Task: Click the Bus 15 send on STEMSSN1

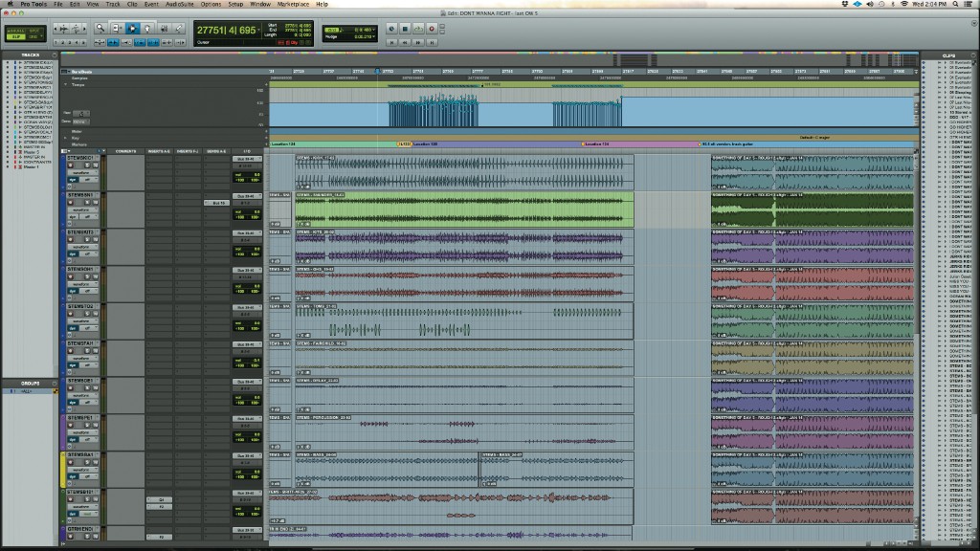Action: 217,203
